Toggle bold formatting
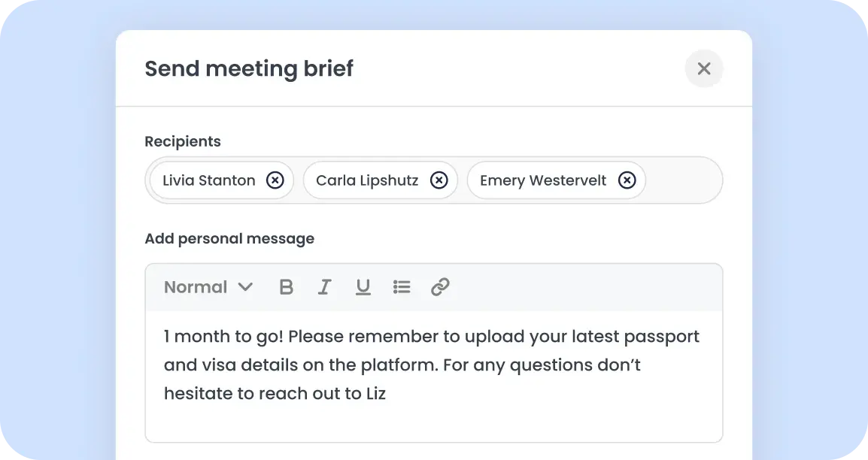Image resolution: width=868 pixels, height=460 pixels. [286, 287]
